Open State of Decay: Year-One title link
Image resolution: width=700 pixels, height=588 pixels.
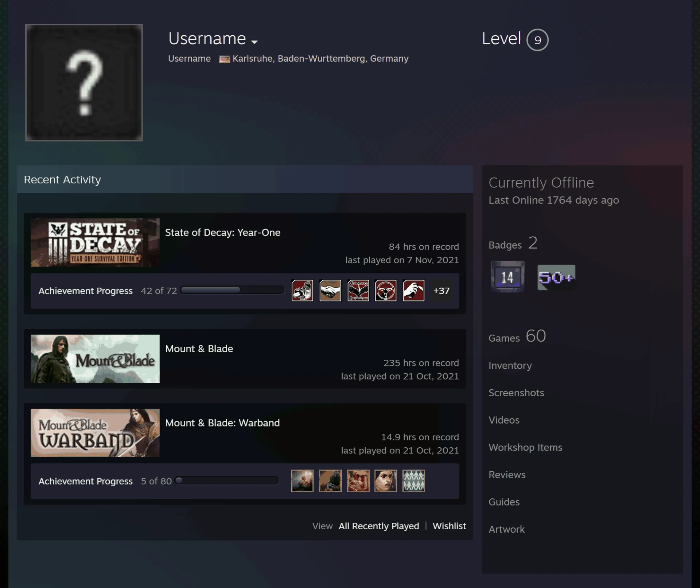tap(223, 233)
